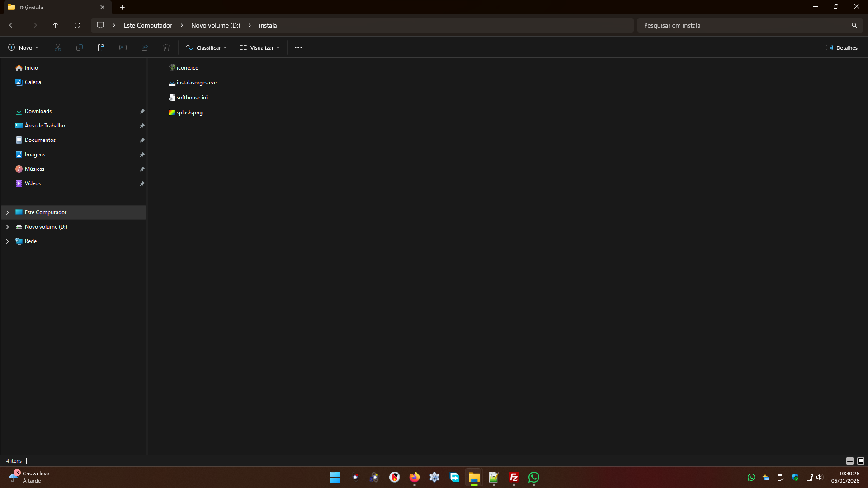Toggle the Detalhes pane

[x=841, y=47]
